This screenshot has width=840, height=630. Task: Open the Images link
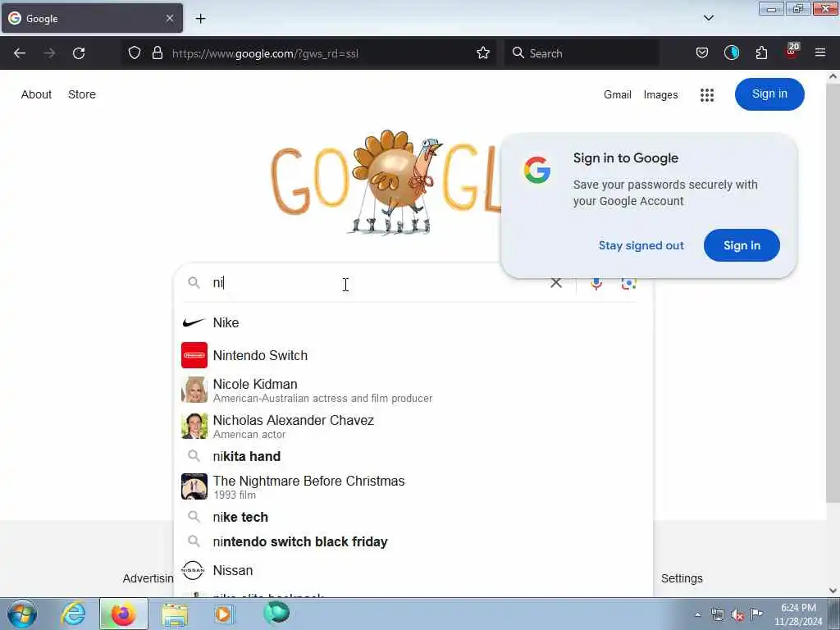[660, 95]
